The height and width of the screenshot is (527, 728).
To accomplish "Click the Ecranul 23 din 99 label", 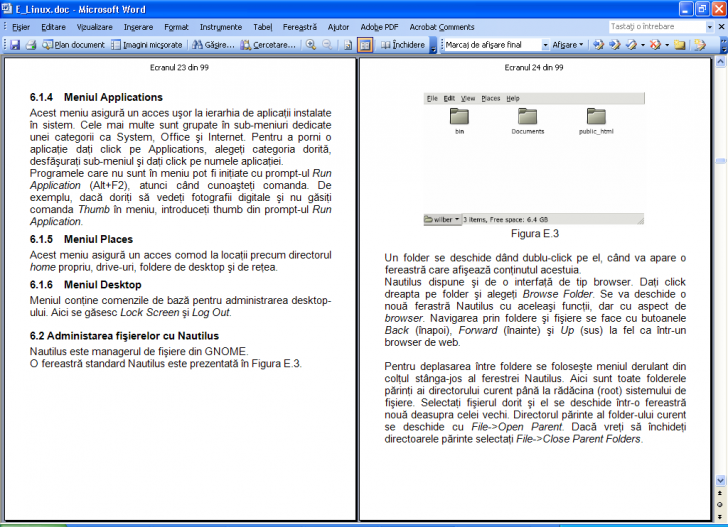I will click(x=179, y=67).
